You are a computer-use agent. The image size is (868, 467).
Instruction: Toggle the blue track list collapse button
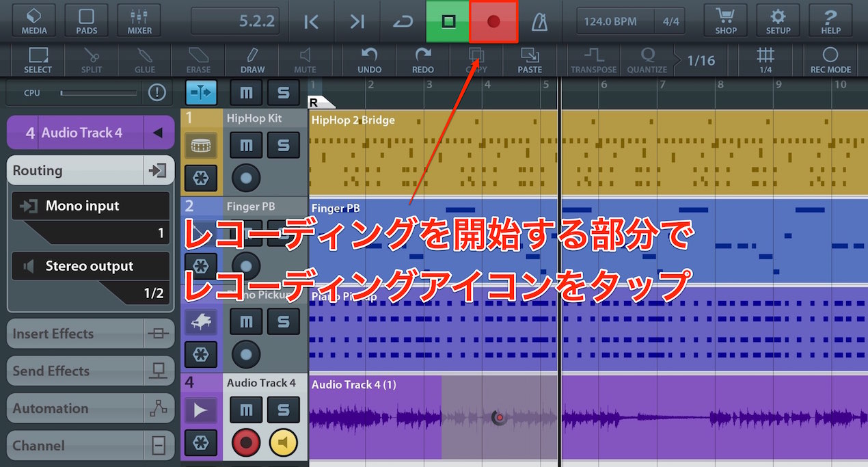pos(201,92)
